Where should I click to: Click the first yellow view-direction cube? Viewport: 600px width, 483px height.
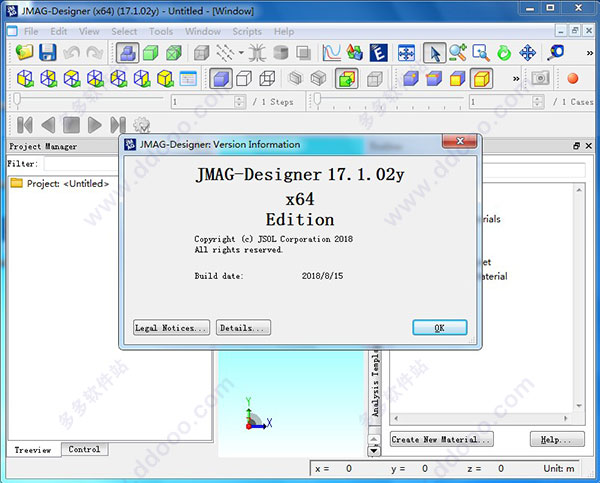click(25, 78)
